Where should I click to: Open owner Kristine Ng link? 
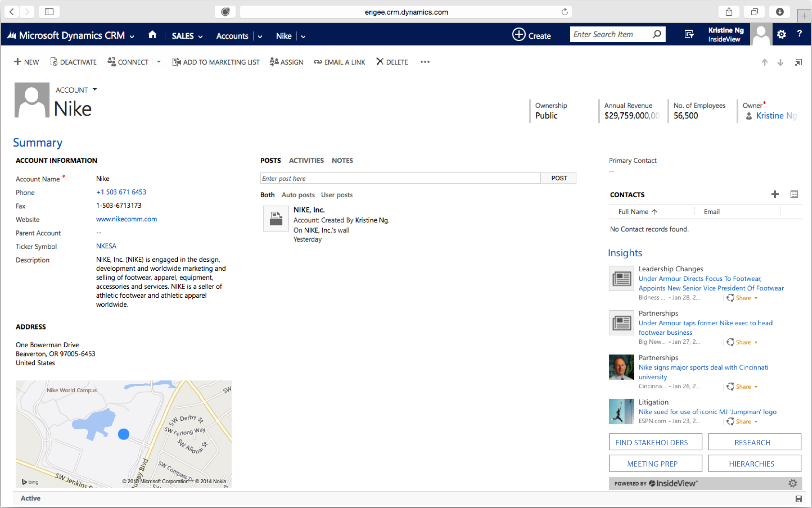776,115
